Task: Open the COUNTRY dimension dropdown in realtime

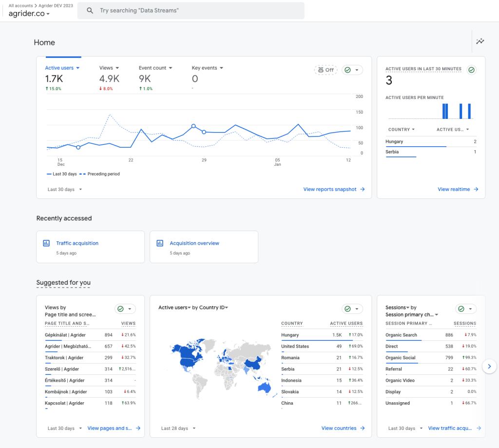Action: click(x=402, y=130)
